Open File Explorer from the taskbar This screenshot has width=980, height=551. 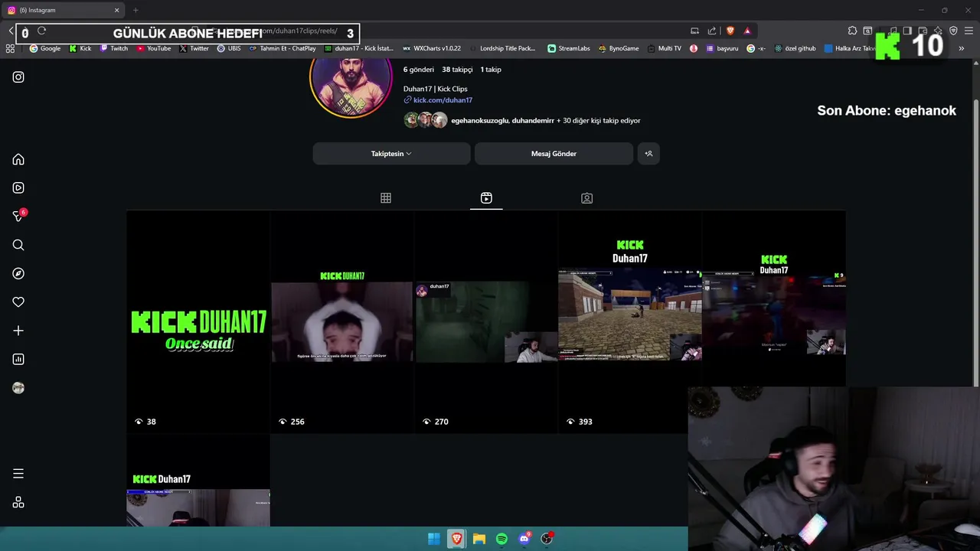479,539
